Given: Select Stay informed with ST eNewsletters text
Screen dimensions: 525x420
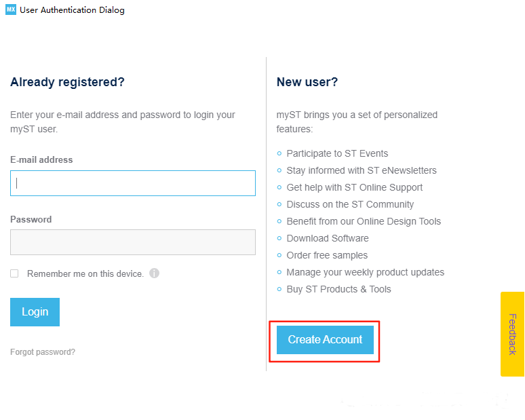Looking at the screenshot, I should [362, 170].
